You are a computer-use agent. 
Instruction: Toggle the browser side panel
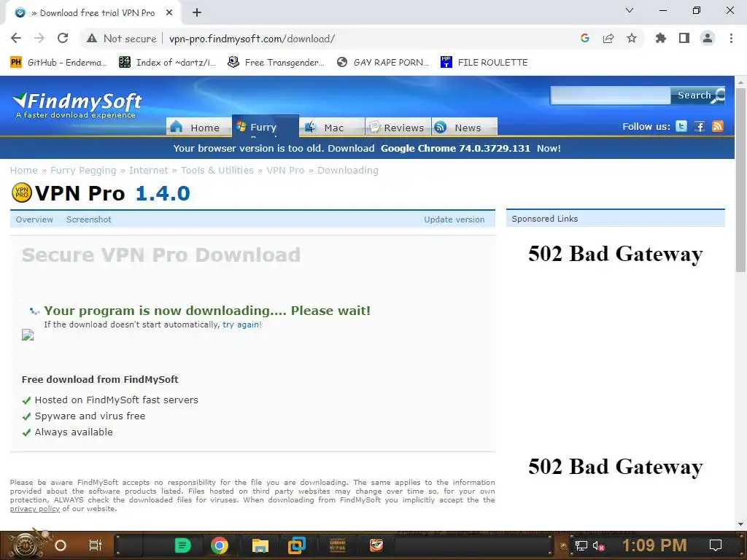684,38
